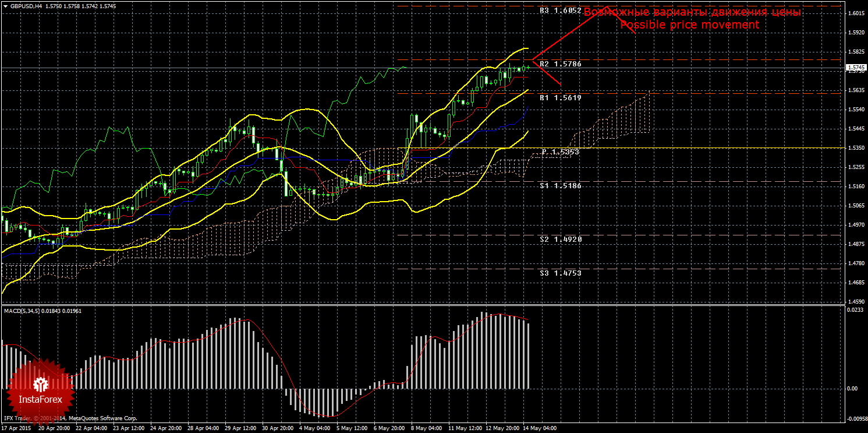Click the 'Possible price movement' red text
This screenshot has height=433, width=868.
click(689, 24)
